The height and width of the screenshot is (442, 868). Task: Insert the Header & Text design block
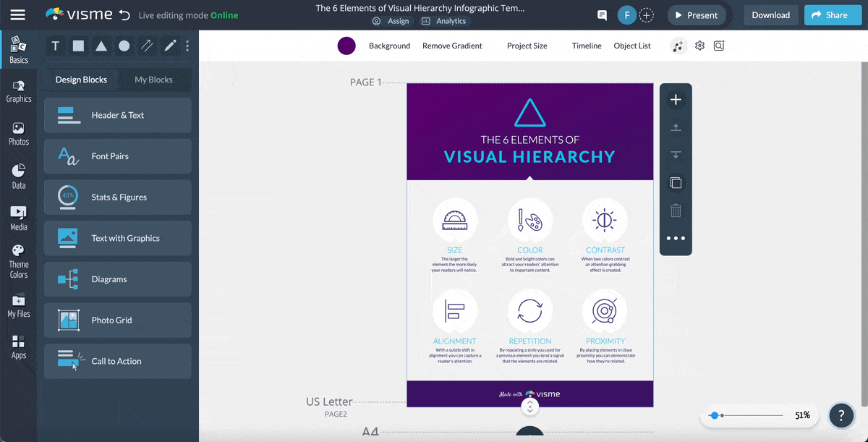(x=117, y=115)
